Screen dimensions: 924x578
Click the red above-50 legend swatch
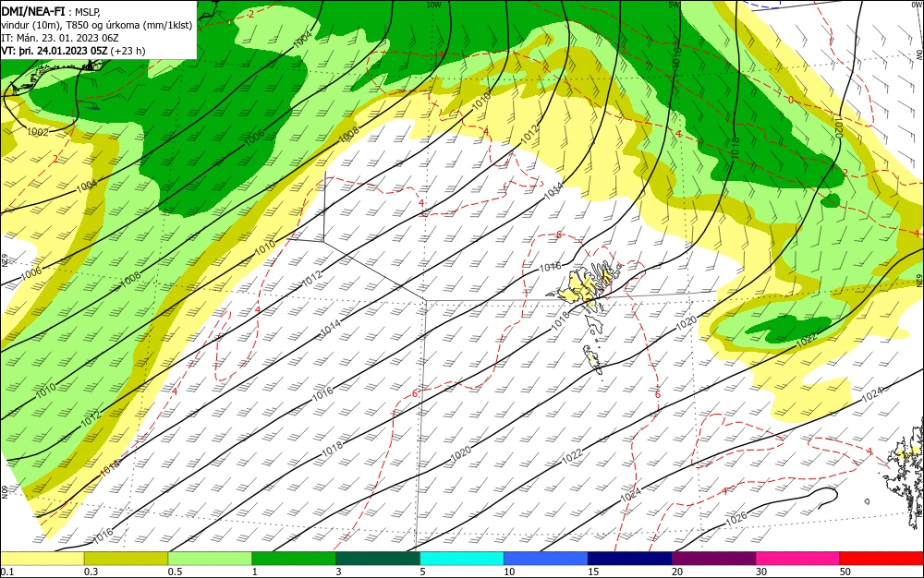point(881,558)
